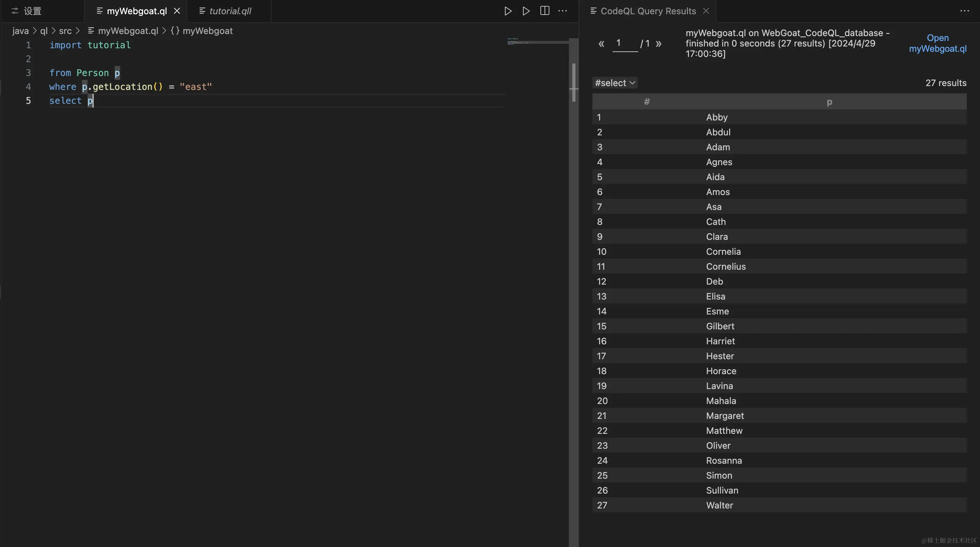Click the 'import tutorial' code line

(x=90, y=45)
